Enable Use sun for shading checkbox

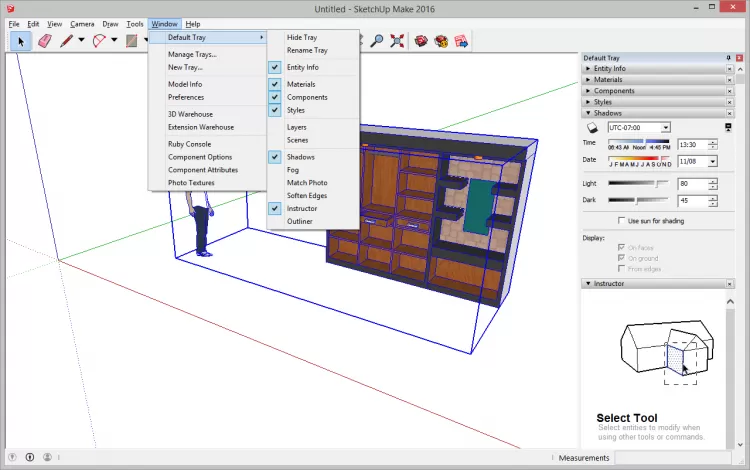pyautogui.click(x=623, y=220)
